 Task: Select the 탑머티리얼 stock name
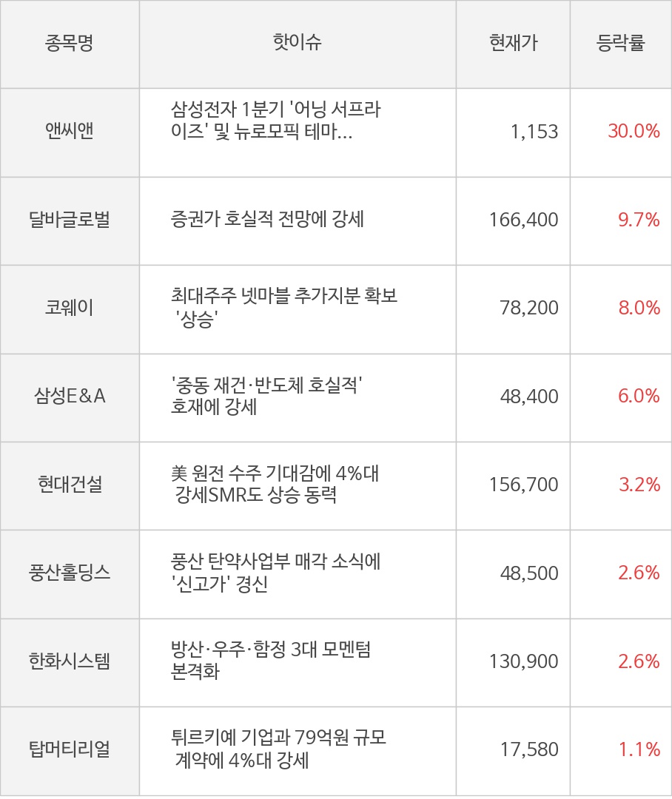click(x=69, y=749)
